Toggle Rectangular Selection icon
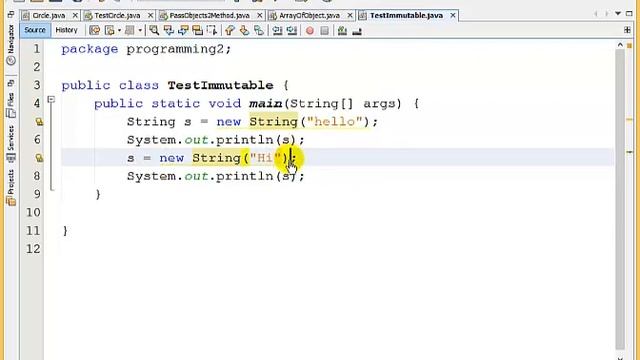Screen dimensions: 640x360 coord(212,31)
